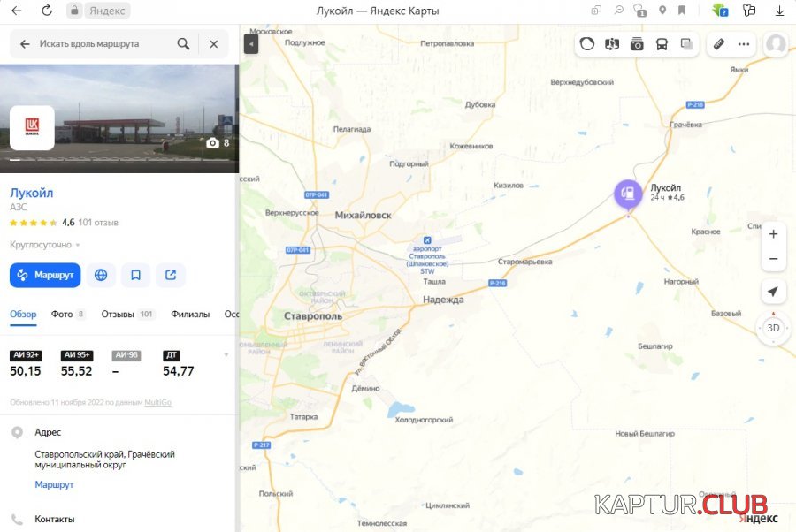
Task: Toggle 3D map view
Action: point(773,328)
